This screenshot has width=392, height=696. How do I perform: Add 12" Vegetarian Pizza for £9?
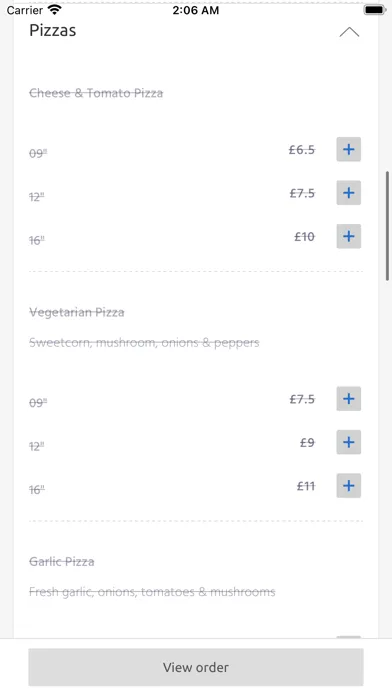tap(348, 442)
